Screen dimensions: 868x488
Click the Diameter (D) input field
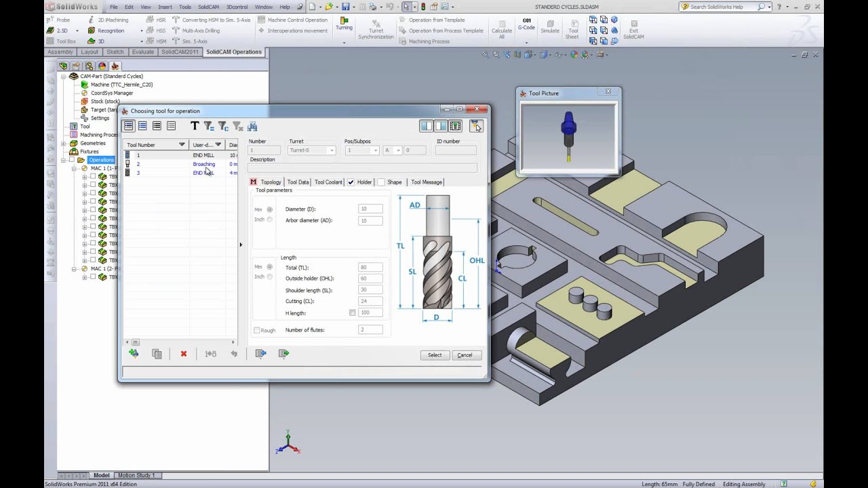coord(370,209)
